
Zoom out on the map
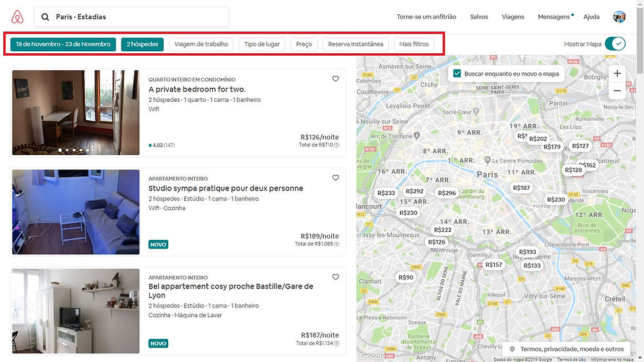617,91
